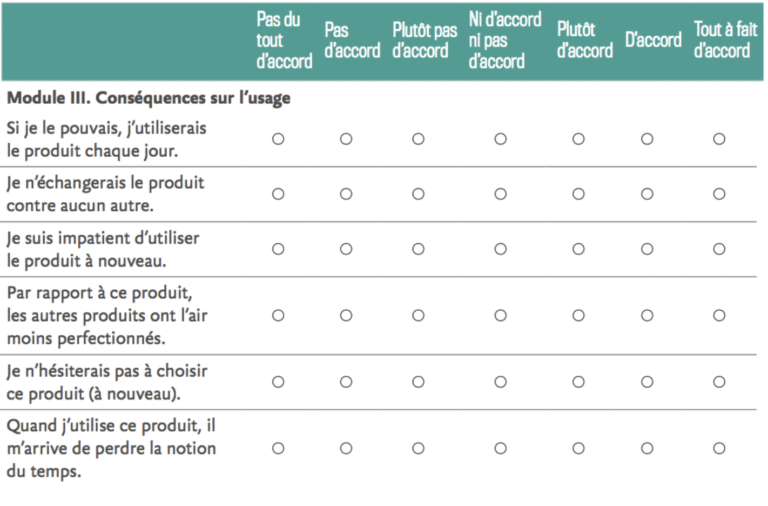768x506 pixels.
Task: Mark 'Tout à fait d'accord' for 'Je suis impatient'
Action: click(719, 249)
